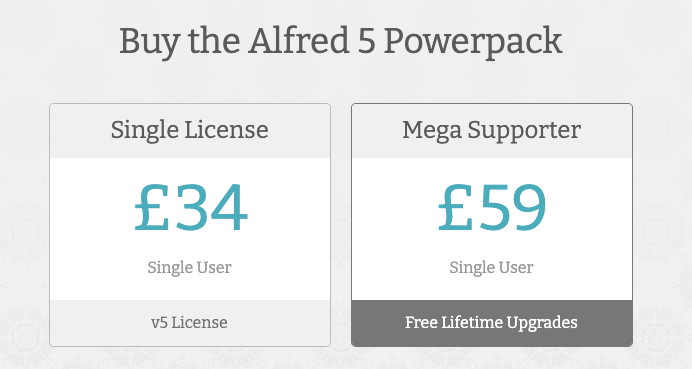Image resolution: width=692 pixels, height=369 pixels.
Task: Open the Single License heading
Action: 189,131
